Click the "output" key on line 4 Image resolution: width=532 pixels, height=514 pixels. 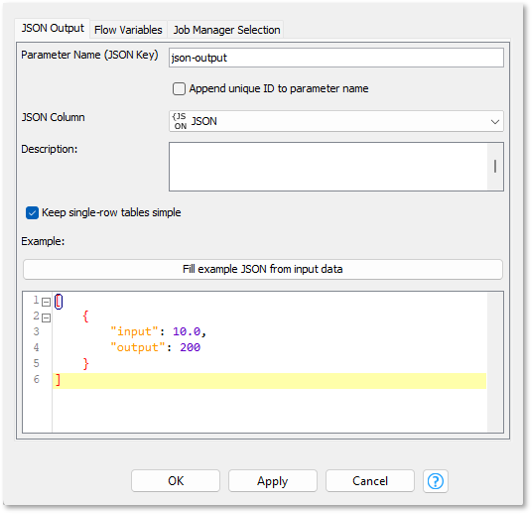coord(138,347)
